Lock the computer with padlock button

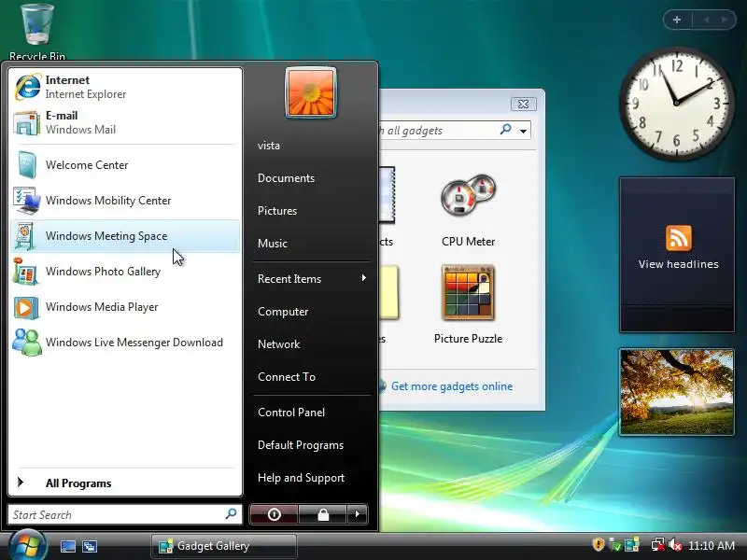[x=323, y=514]
